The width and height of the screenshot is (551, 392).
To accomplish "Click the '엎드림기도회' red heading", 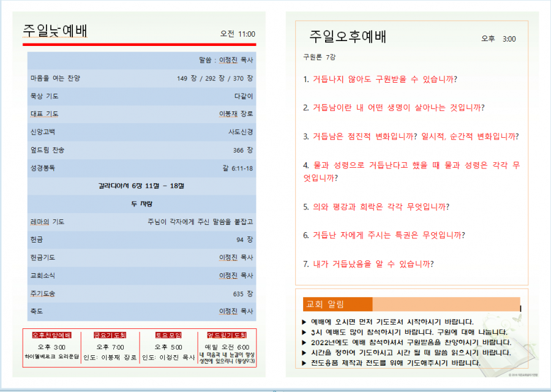I will pyautogui.click(x=227, y=335).
